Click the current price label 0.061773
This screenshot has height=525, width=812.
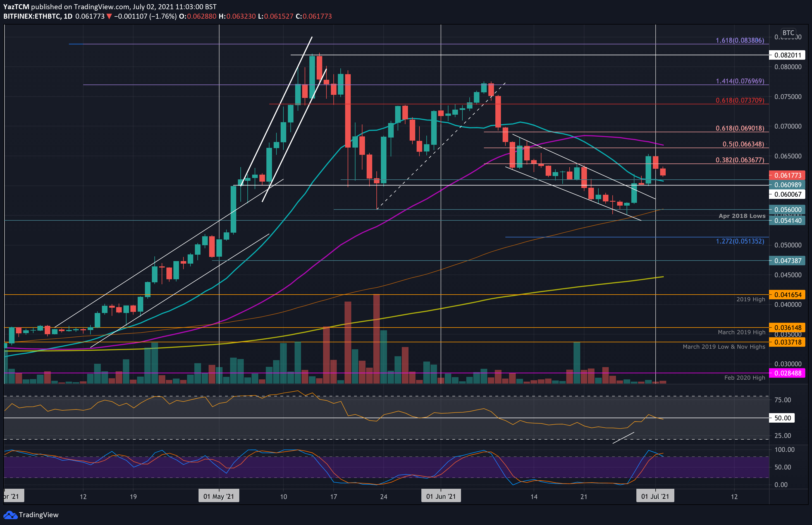coord(787,175)
